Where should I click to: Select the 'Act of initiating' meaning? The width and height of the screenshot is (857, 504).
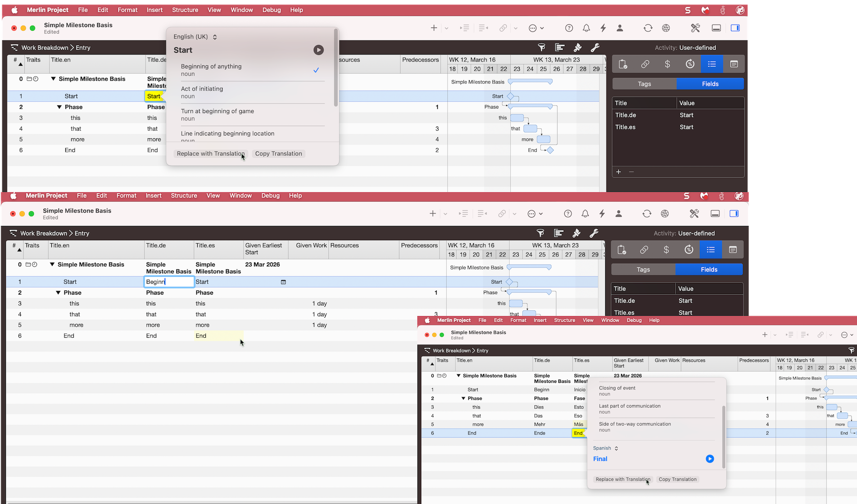point(253,92)
